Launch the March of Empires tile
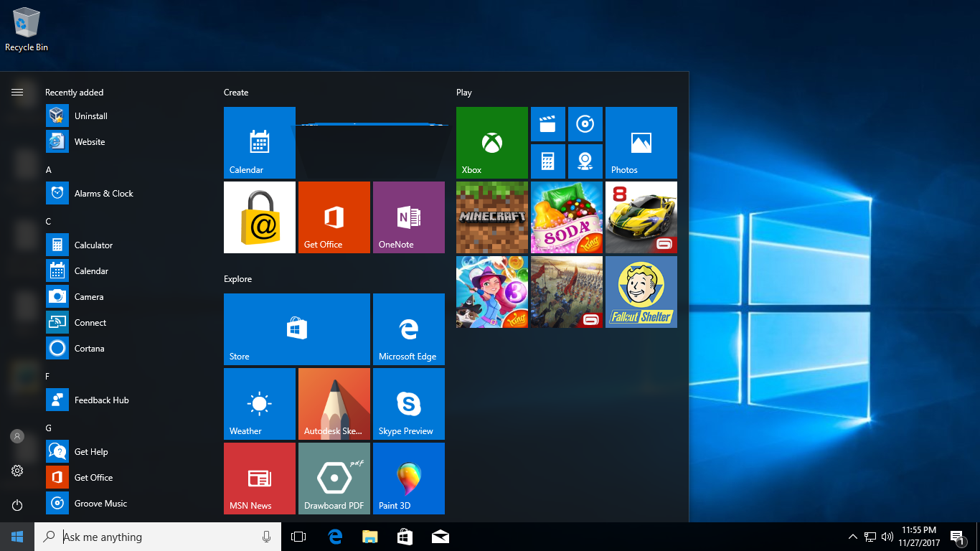The width and height of the screenshot is (980, 551). (567, 292)
